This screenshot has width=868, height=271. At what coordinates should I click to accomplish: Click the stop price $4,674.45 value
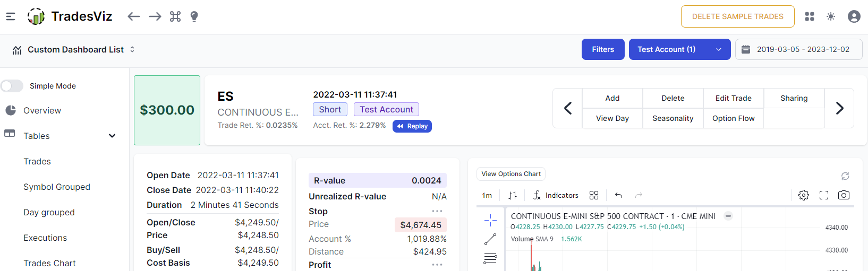[420, 225]
